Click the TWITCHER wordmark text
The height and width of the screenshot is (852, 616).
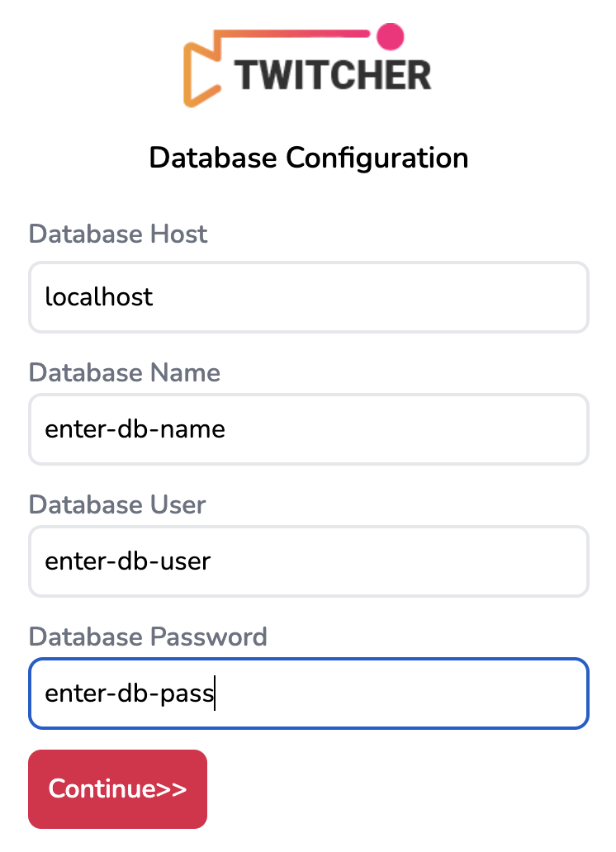pos(332,74)
